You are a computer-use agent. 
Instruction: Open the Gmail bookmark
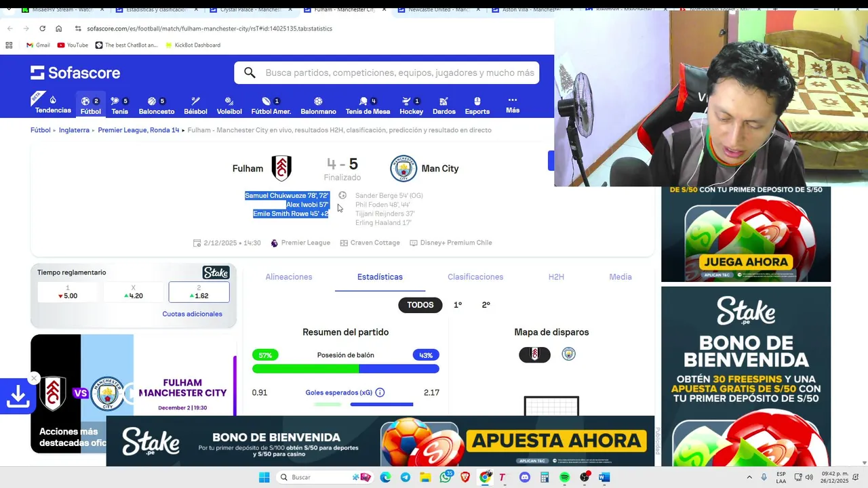point(38,45)
